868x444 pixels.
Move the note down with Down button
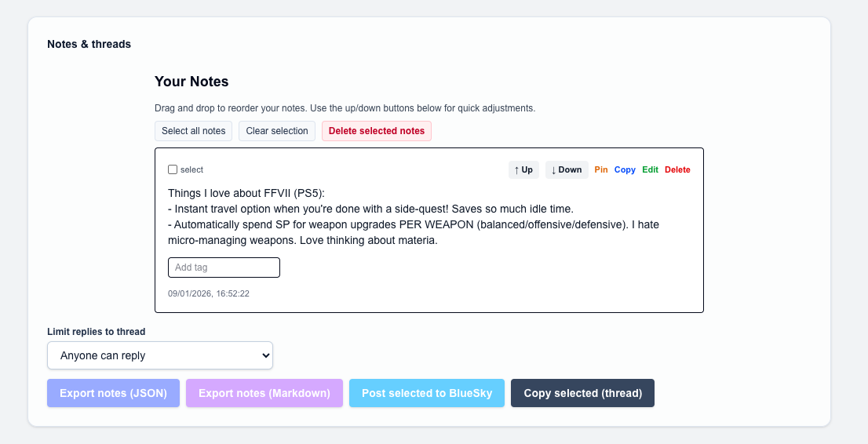pos(567,169)
